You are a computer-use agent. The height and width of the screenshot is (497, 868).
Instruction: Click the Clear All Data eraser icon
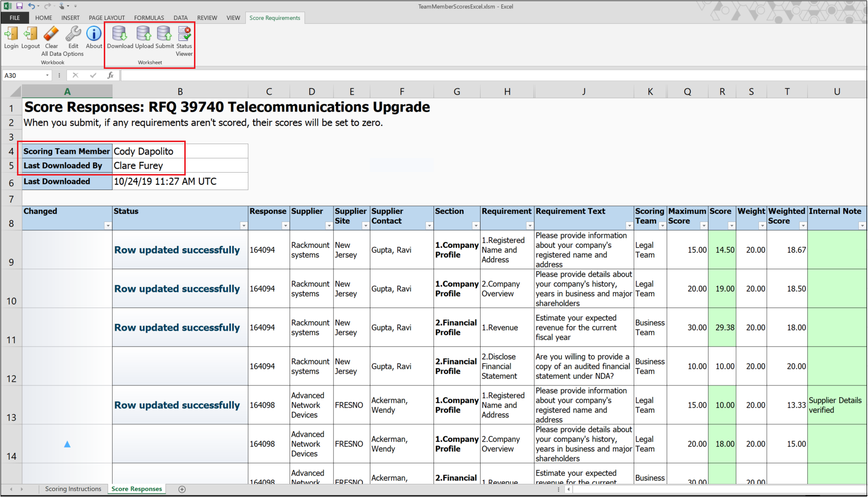[x=51, y=34]
